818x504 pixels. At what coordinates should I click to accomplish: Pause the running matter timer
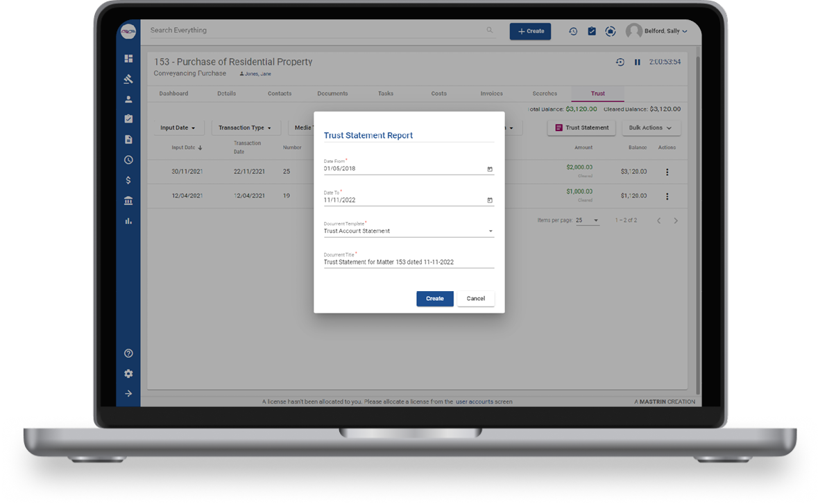coord(637,62)
